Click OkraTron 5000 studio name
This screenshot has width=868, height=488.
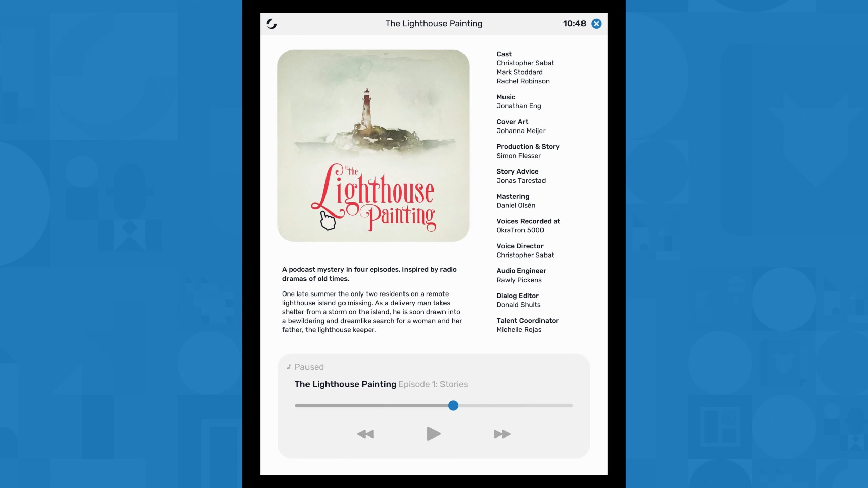520,230
